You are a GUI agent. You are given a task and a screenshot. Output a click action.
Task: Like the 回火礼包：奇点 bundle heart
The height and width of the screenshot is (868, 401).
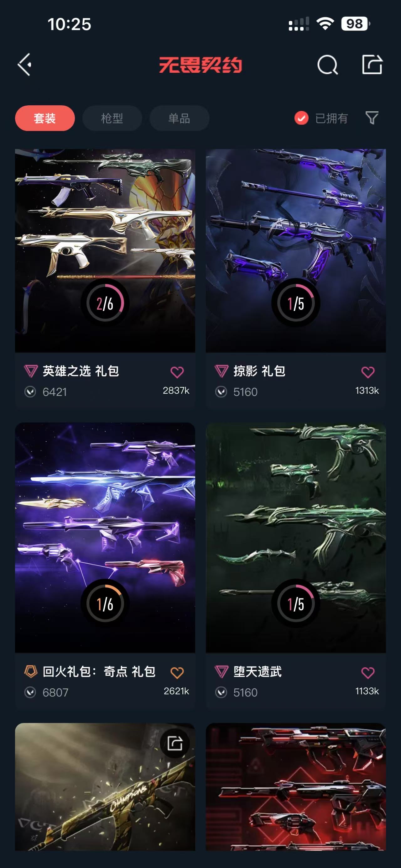coord(177,673)
